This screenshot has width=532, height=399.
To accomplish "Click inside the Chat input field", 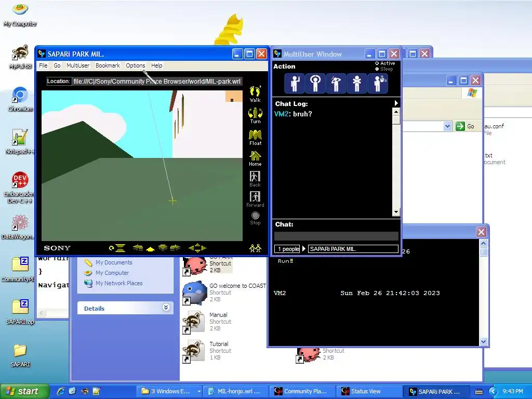I will coord(336,236).
